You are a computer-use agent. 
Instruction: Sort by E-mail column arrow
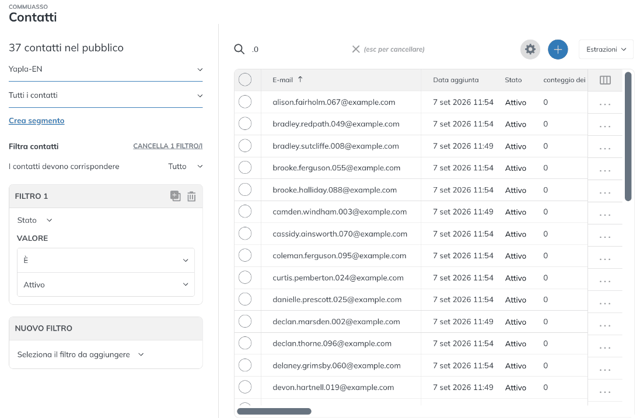[300, 79]
